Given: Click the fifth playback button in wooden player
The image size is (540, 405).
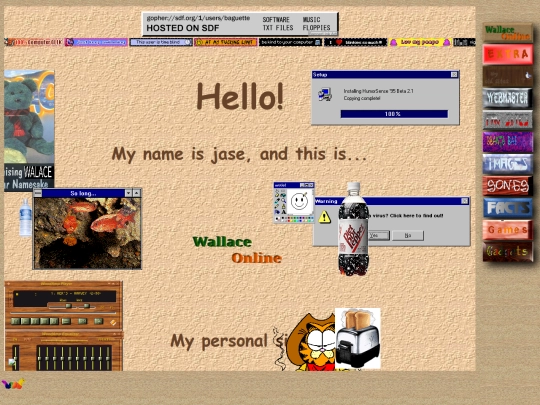Looking at the screenshot, I should tap(54, 321).
